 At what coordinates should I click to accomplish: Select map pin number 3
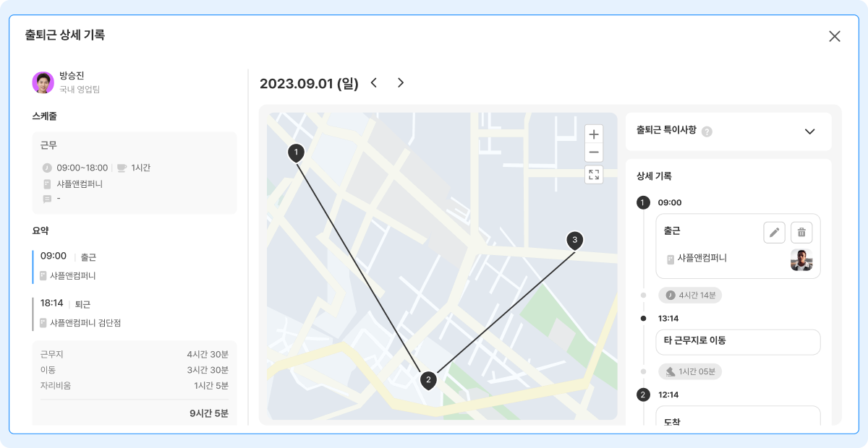(575, 240)
